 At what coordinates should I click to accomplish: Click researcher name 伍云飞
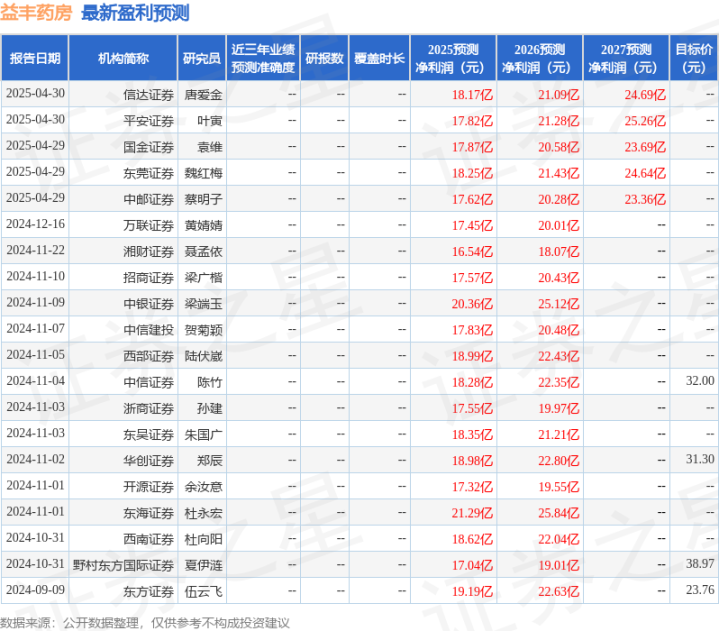[204, 592]
